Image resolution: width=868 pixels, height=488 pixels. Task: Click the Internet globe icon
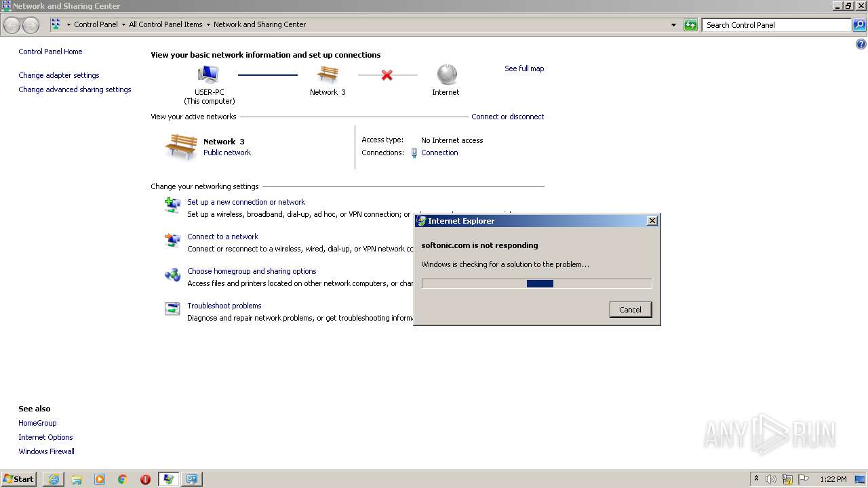tap(447, 75)
